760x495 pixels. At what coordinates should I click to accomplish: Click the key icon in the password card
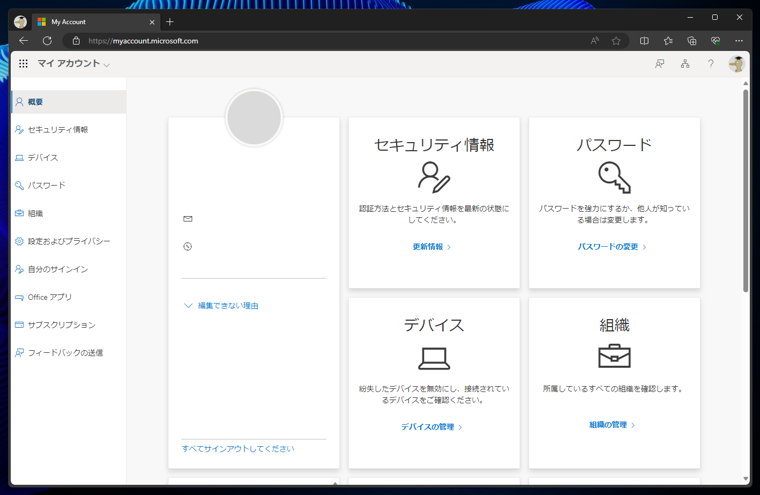tap(614, 177)
